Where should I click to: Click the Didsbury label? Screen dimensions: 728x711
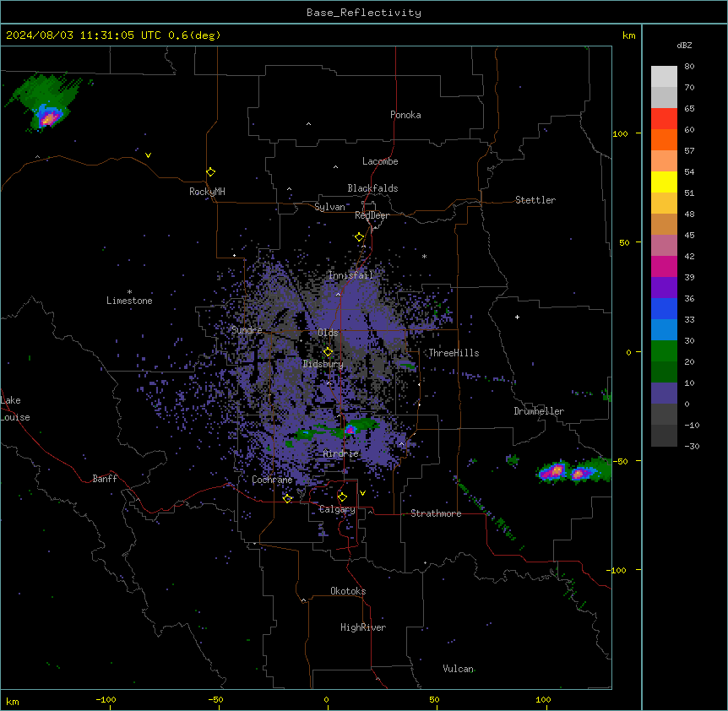pyautogui.click(x=323, y=364)
